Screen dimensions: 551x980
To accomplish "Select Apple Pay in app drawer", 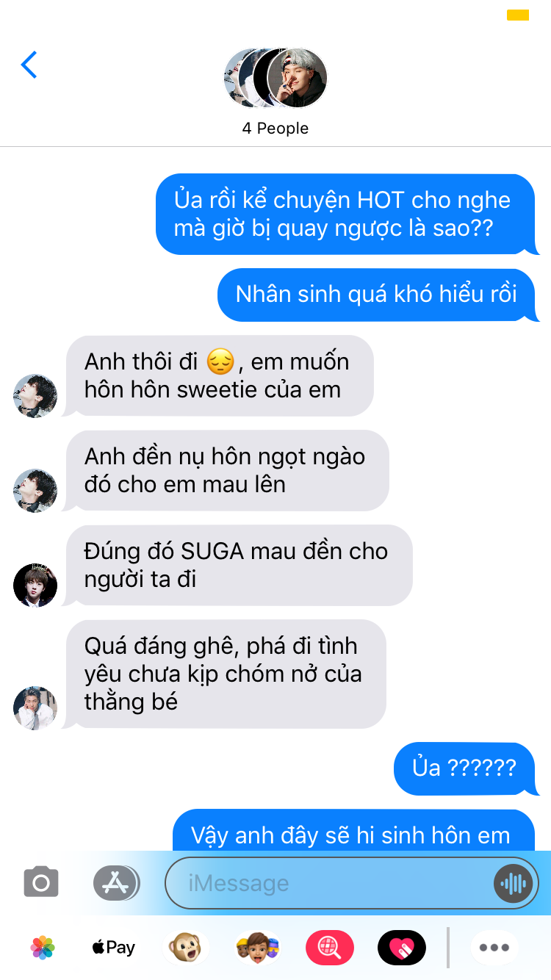I will click(114, 948).
